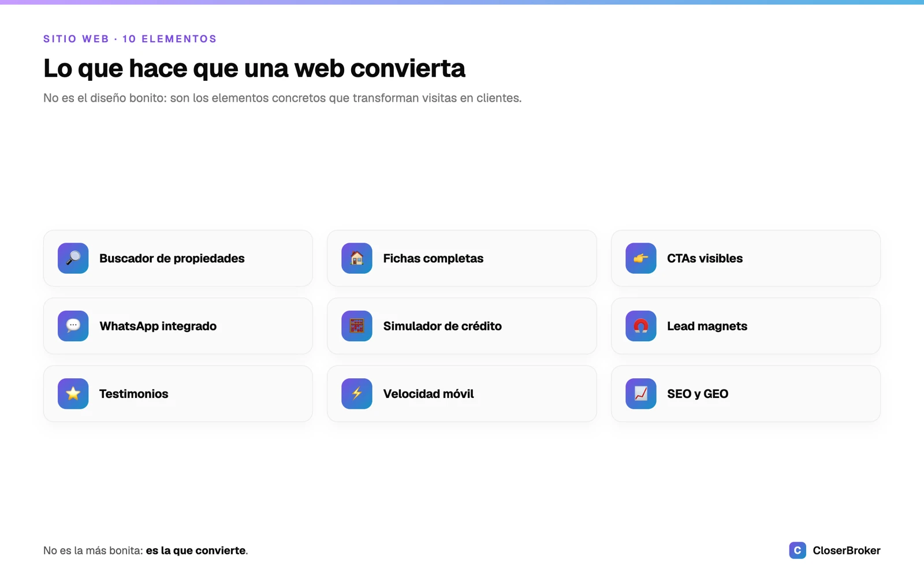Select the "Testimonios" label
Viewport: 924px width, 585px height.
click(x=134, y=393)
